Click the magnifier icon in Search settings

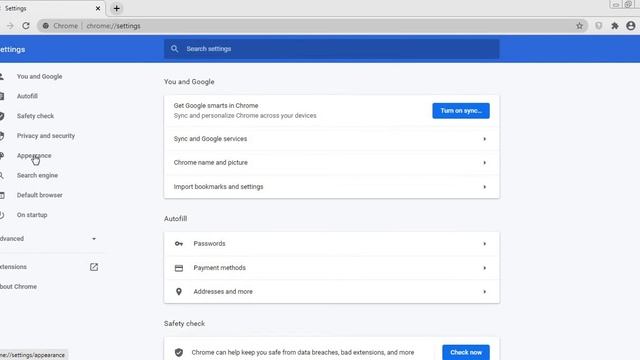point(174,49)
